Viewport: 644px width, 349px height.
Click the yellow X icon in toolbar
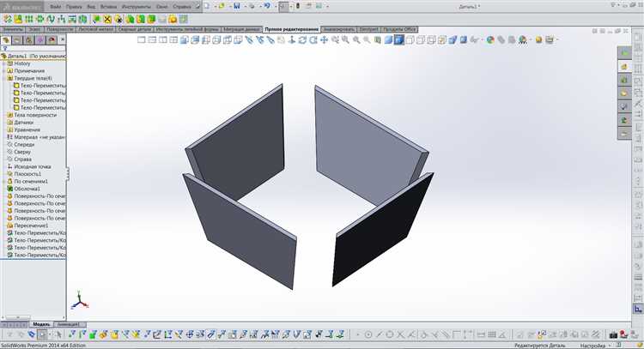(x=107, y=19)
